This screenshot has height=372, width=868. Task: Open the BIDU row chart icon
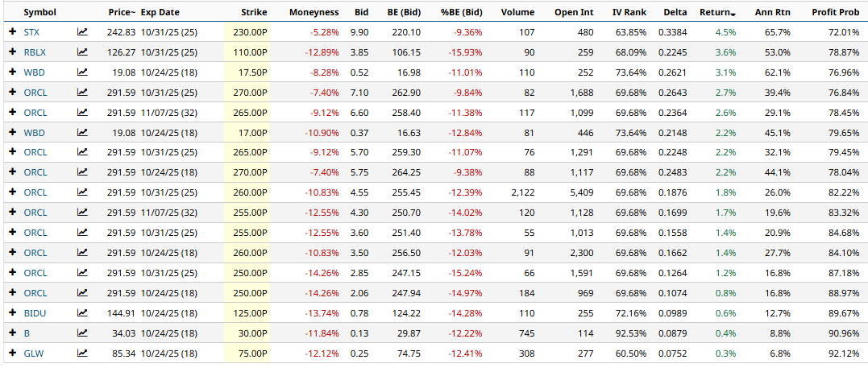(x=82, y=312)
